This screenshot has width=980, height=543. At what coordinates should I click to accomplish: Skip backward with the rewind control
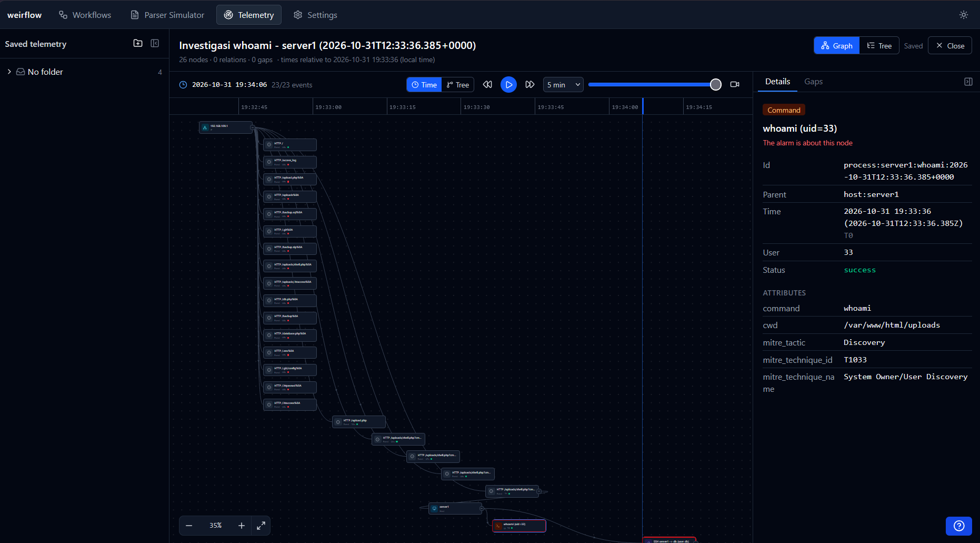click(487, 84)
